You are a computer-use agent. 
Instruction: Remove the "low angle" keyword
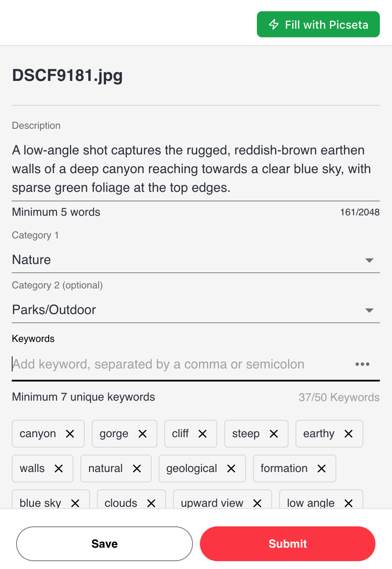348,503
